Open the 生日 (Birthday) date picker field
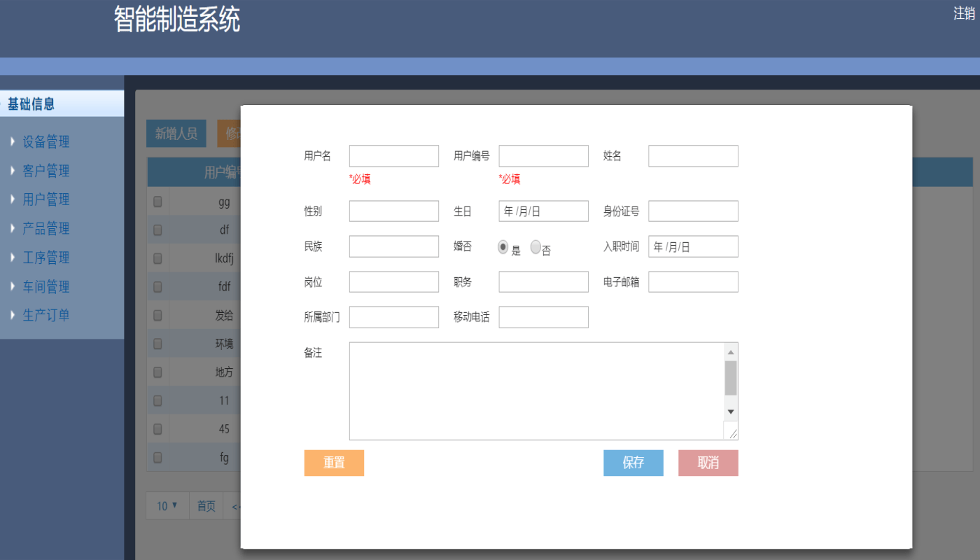 point(543,211)
